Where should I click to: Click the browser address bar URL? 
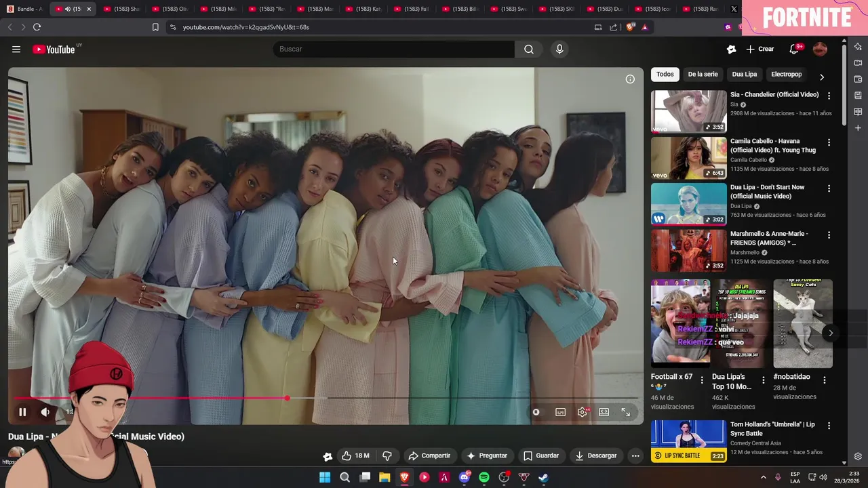[x=246, y=27]
